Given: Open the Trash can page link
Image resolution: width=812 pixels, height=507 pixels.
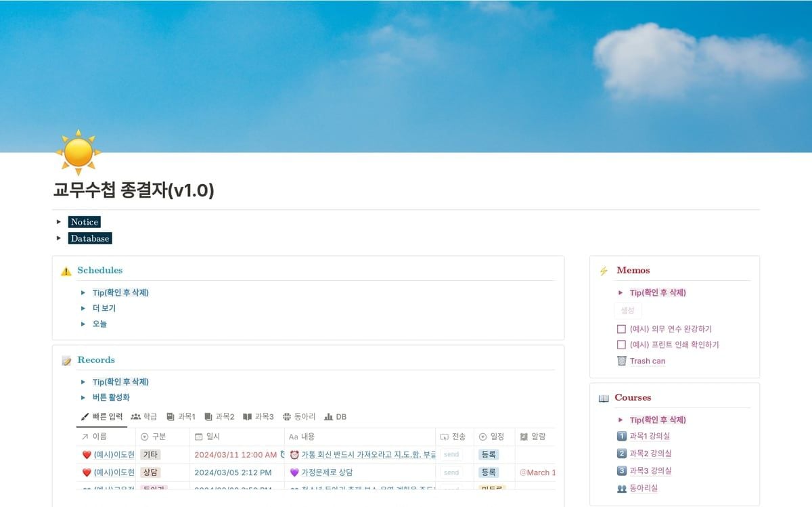Looking at the screenshot, I should [648, 361].
